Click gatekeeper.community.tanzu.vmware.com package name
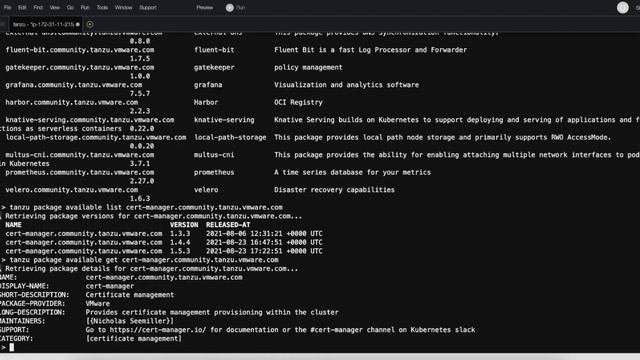The width and height of the screenshot is (640, 360). (x=80, y=67)
